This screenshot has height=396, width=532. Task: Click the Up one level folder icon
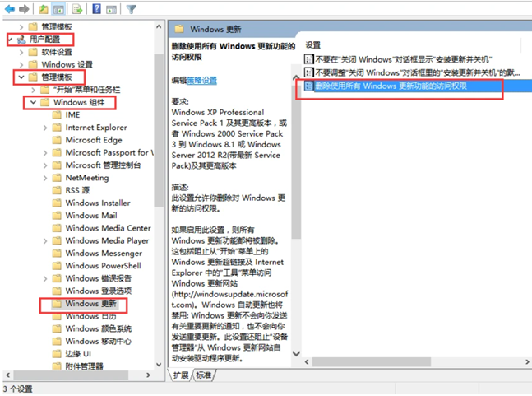click(x=43, y=9)
